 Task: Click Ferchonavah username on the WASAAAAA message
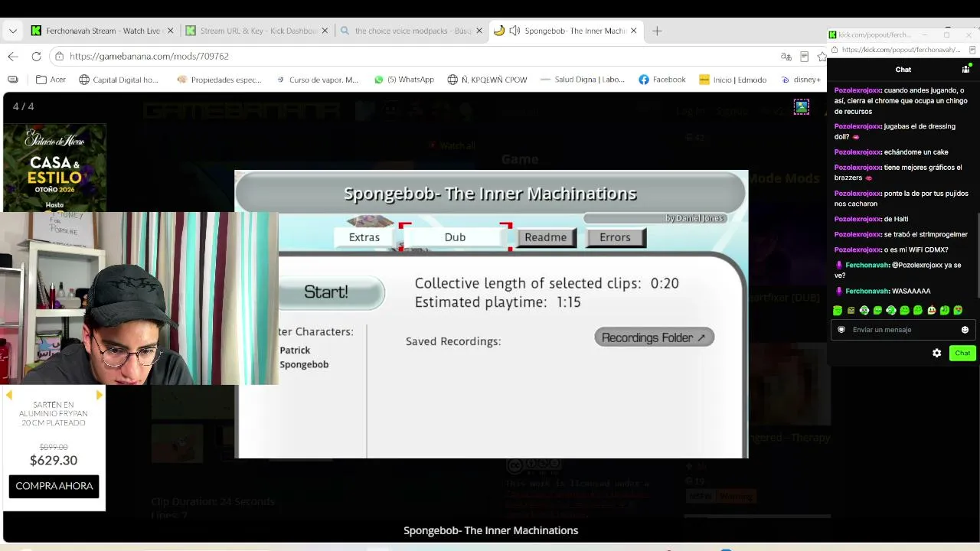867,292
